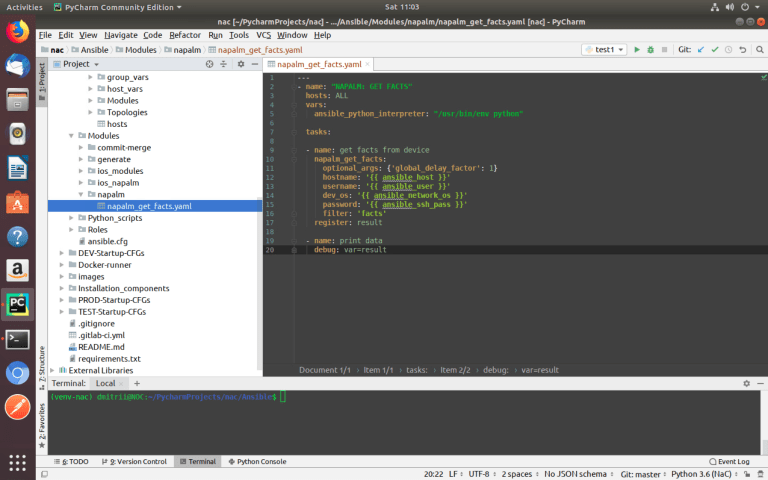This screenshot has width=768, height=480.
Task: Revert changes with undo arrow icon
Action: click(x=743, y=49)
